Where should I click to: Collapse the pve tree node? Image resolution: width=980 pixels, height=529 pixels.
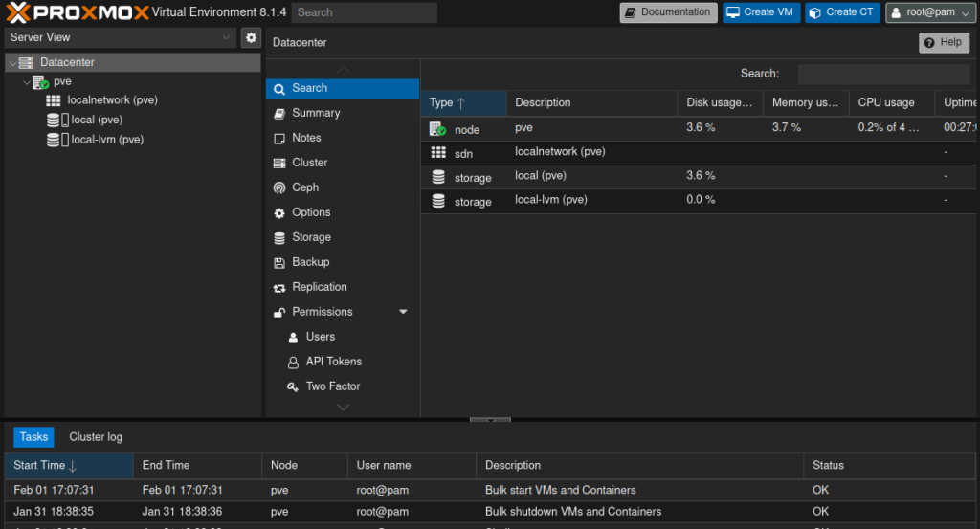pos(26,82)
